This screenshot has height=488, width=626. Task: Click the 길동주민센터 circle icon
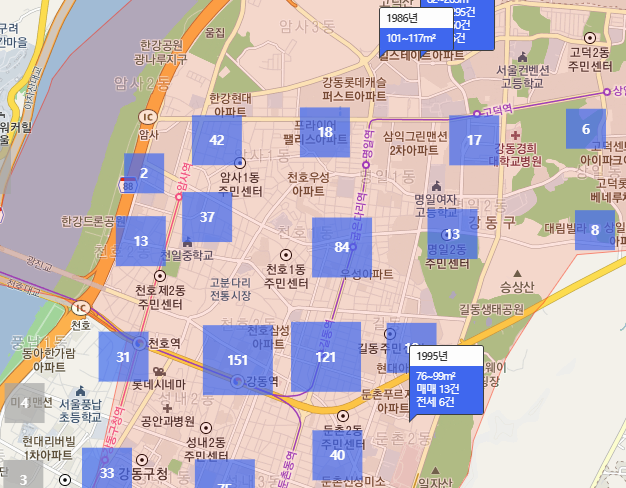point(390,334)
